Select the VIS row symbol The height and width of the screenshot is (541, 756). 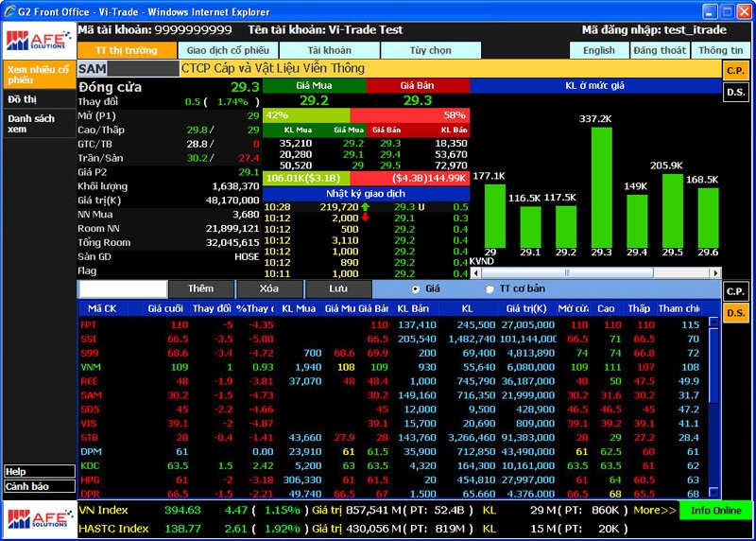tap(89, 424)
